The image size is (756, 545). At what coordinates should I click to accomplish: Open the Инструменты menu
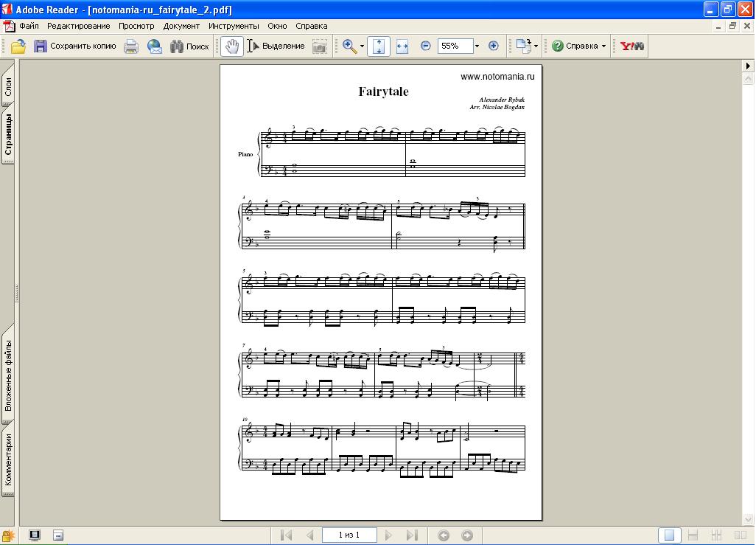coord(233,26)
